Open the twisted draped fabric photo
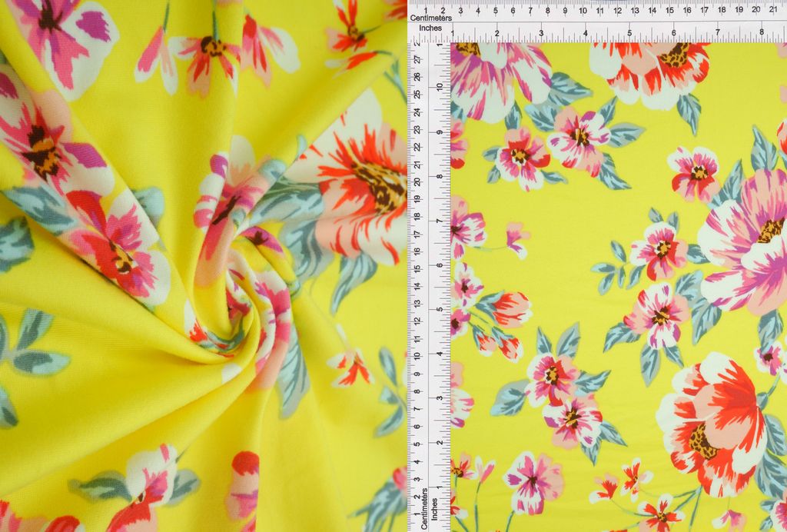 click(x=203, y=266)
